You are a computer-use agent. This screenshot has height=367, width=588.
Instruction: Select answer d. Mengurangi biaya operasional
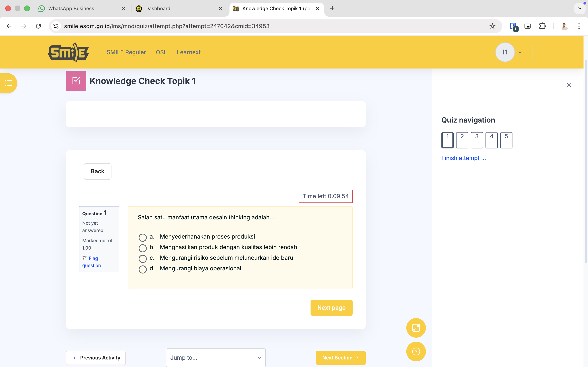coord(143,269)
